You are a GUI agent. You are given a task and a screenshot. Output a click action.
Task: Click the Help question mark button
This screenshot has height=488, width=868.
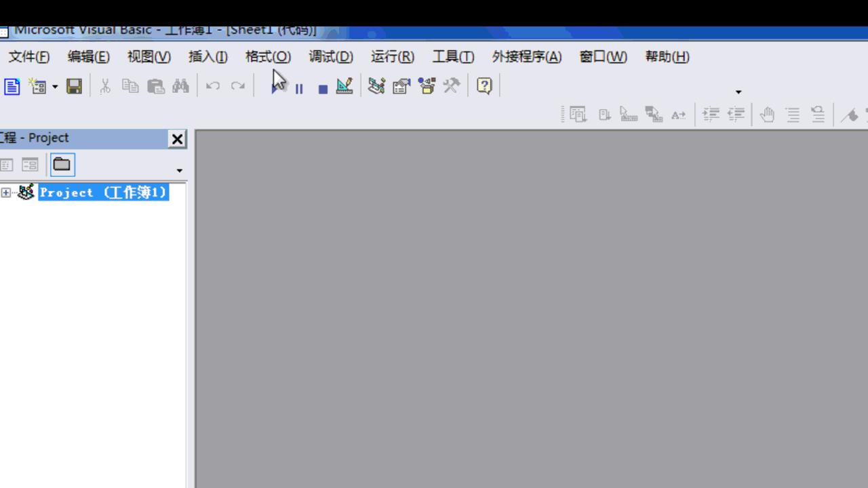coord(484,86)
